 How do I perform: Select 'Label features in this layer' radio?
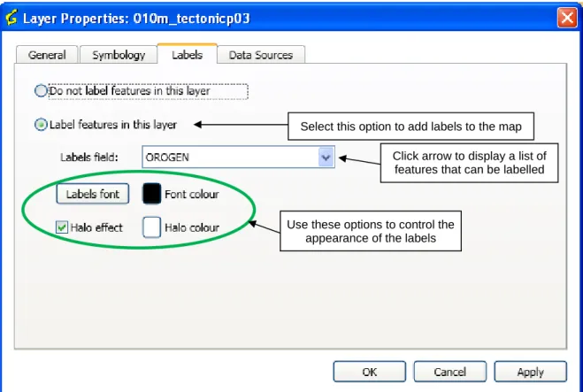coord(41,125)
